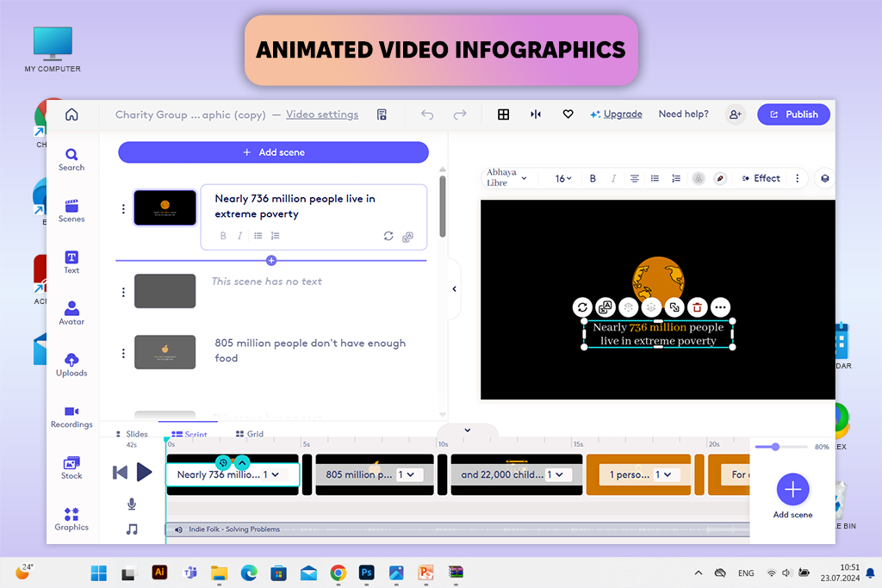The width and height of the screenshot is (882, 588).
Task: Delete selected text with red trash icon
Action: (x=698, y=306)
